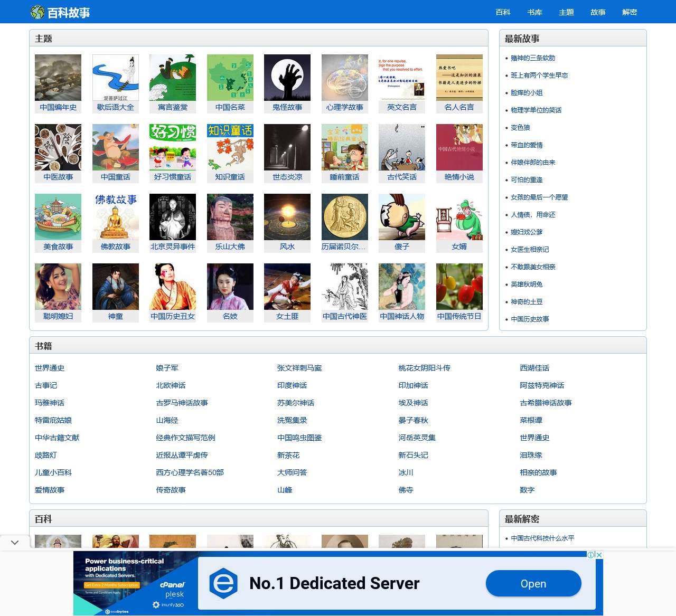Click the Open button in the ad
Image resolution: width=676 pixels, height=616 pixels.
(x=533, y=584)
